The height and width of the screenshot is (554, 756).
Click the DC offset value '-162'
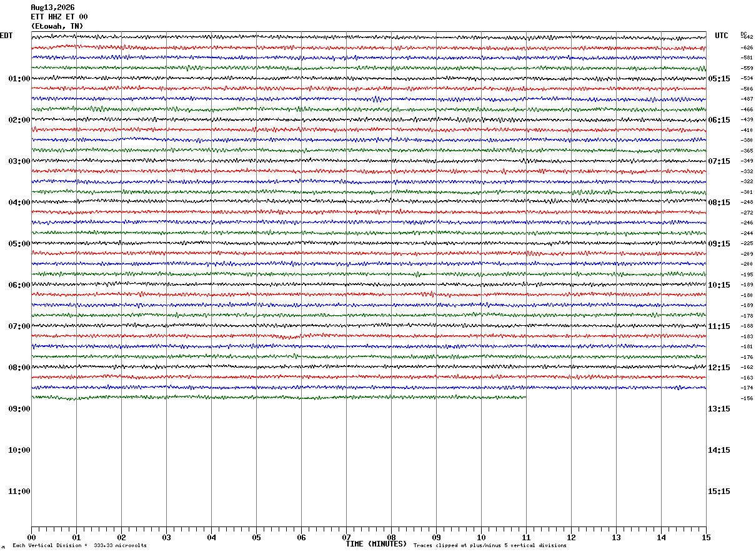[747, 368]
